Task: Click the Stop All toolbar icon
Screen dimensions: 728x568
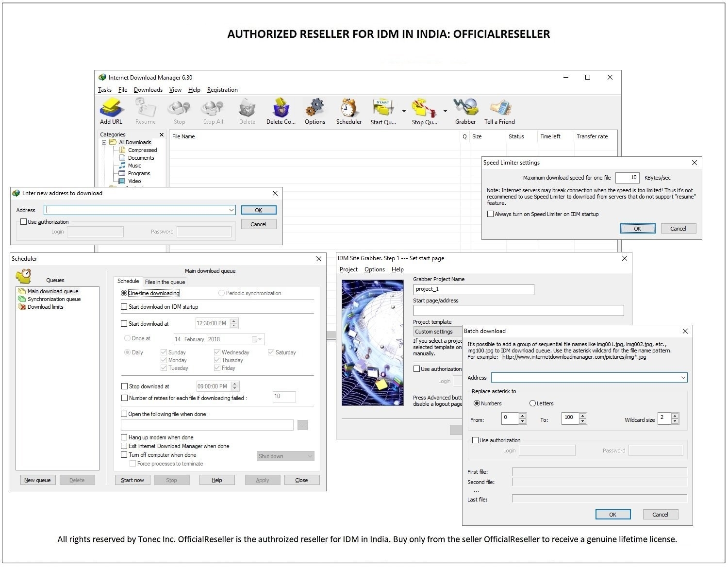Action: [213, 111]
